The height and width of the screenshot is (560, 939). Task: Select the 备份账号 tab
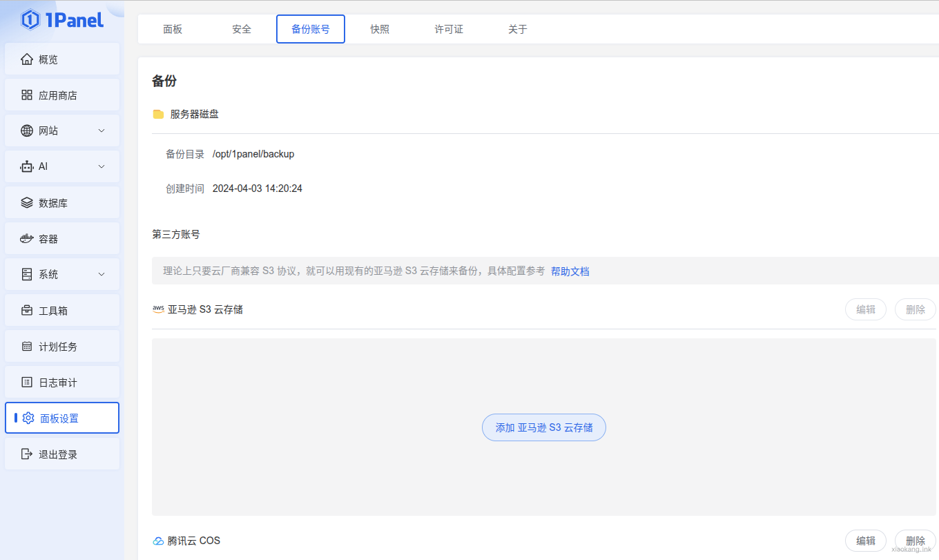311,29
